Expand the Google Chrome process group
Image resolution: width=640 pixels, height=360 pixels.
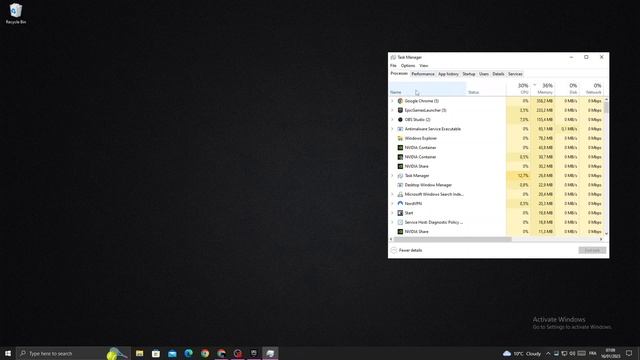click(392, 101)
